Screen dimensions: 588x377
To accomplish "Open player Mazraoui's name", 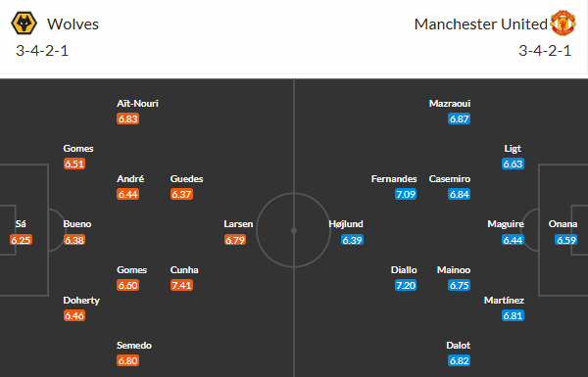I will pyautogui.click(x=450, y=104).
